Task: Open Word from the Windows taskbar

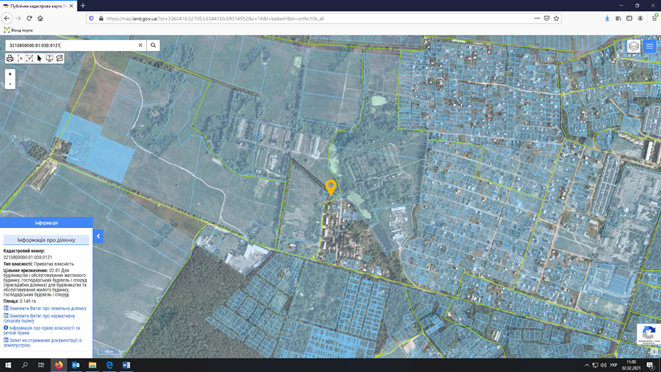Action: coord(126,365)
